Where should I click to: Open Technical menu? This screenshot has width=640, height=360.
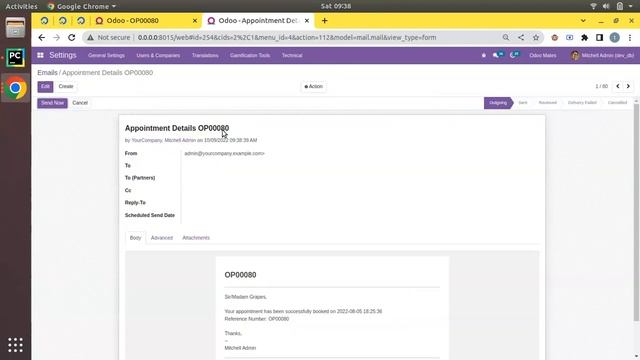pyautogui.click(x=292, y=55)
